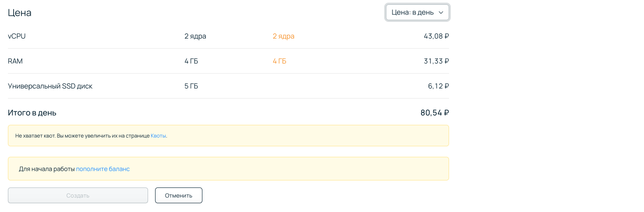644x212 pixels.
Task: Click the "5 ГБ" disk size value
Action: click(x=191, y=86)
